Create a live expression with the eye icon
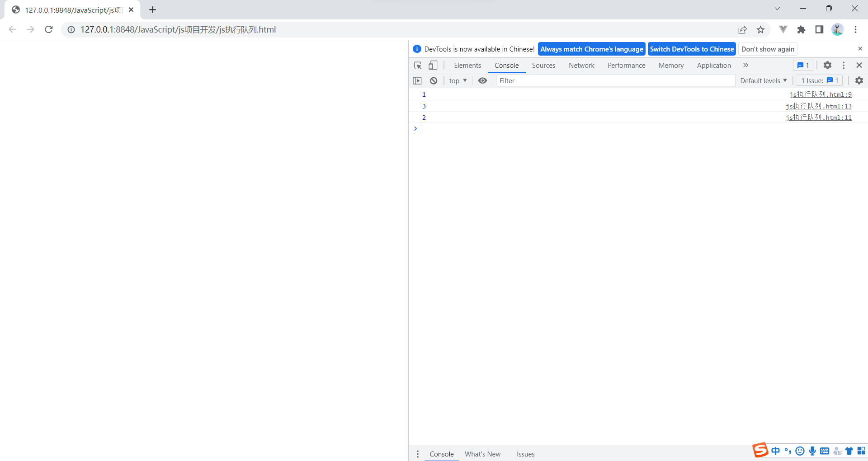Image resolution: width=868 pixels, height=461 pixels. 482,80
